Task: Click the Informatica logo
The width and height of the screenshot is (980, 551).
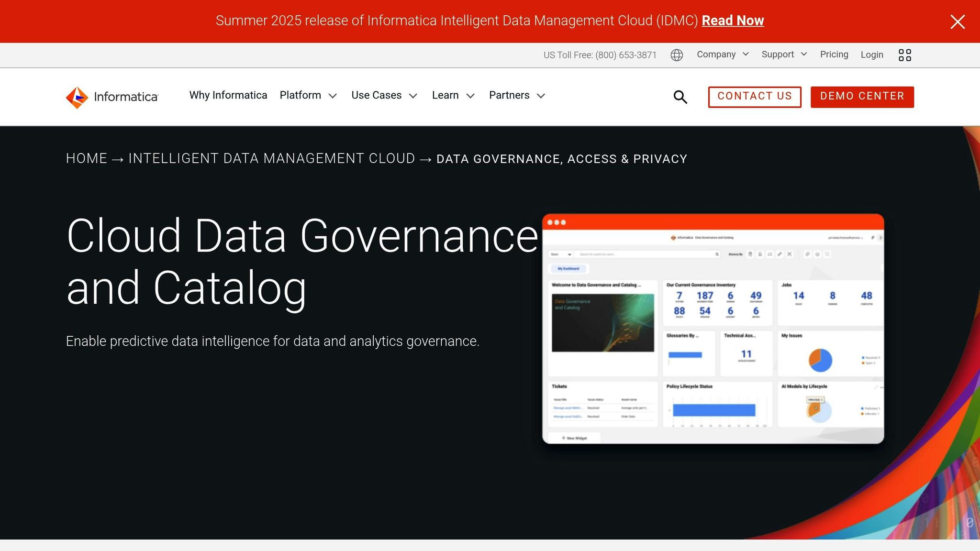Action: tap(112, 97)
